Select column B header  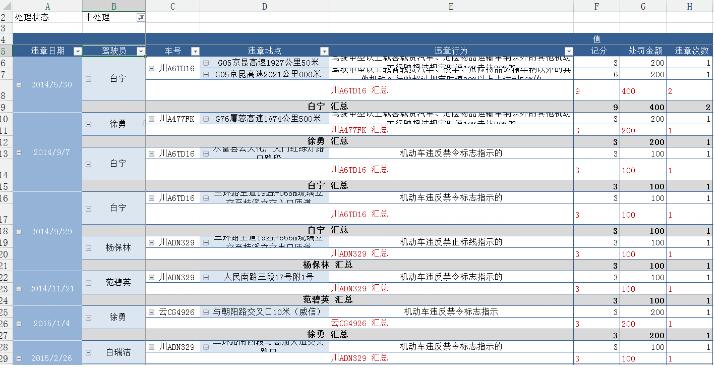(x=114, y=6)
